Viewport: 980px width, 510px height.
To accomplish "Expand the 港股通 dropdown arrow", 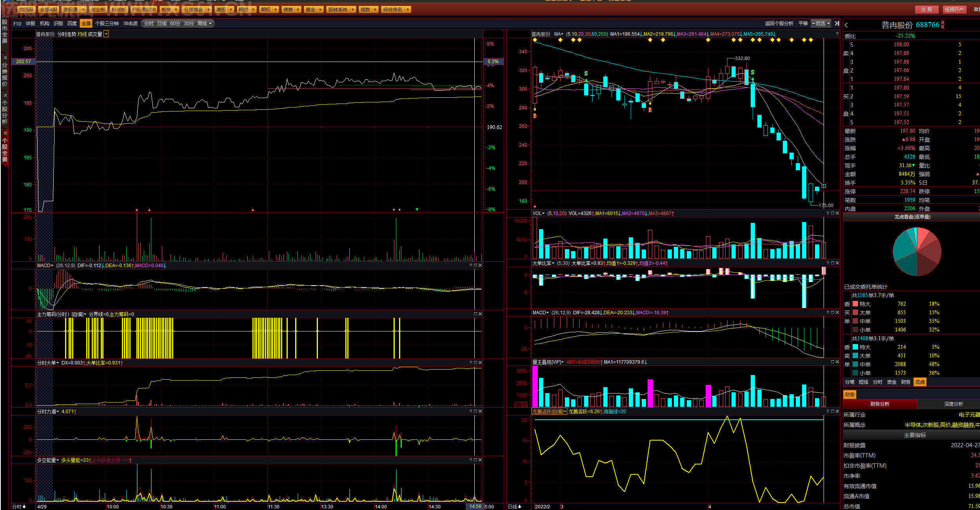I will tap(83, 9).
